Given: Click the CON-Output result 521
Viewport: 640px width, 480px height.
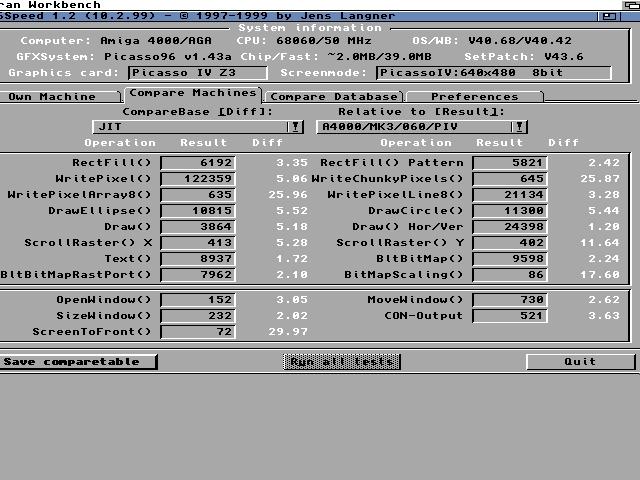Looking at the screenshot, I should click(510, 316).
